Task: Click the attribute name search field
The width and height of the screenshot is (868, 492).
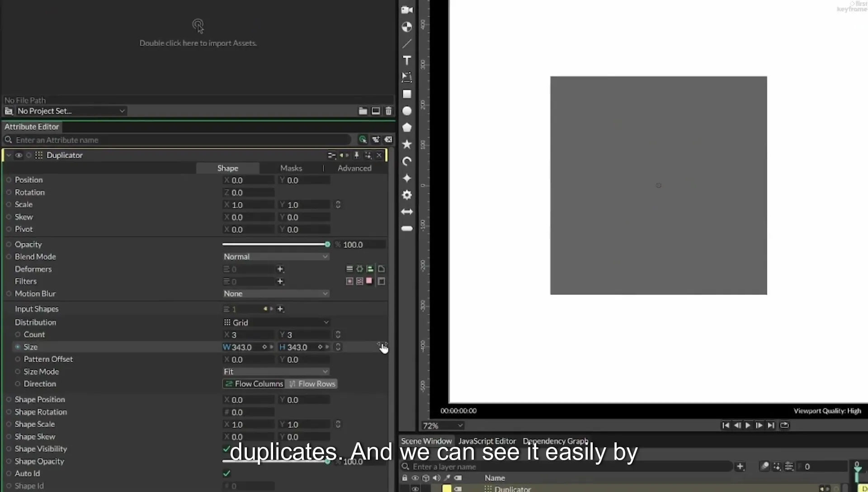Action: point(181,140)
